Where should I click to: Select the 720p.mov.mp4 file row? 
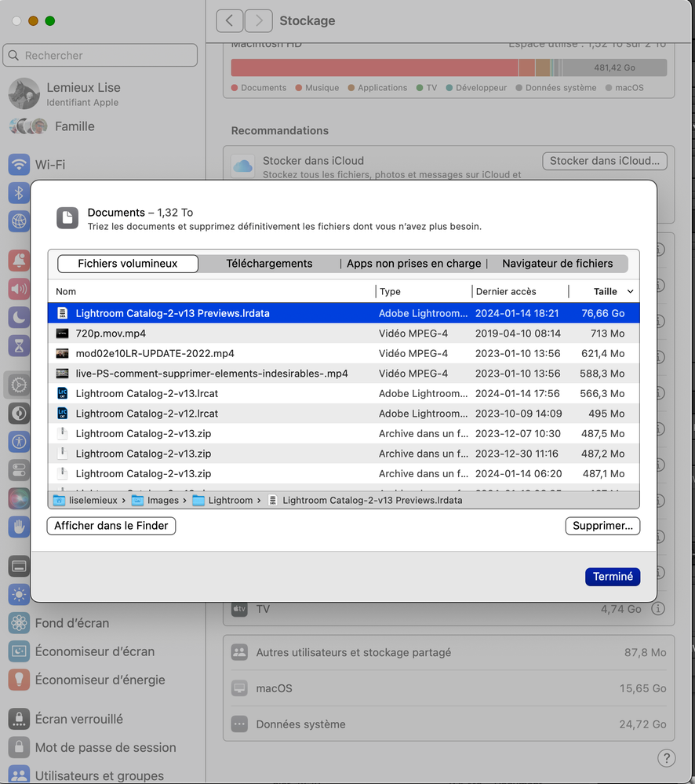(x=344, y=333)
